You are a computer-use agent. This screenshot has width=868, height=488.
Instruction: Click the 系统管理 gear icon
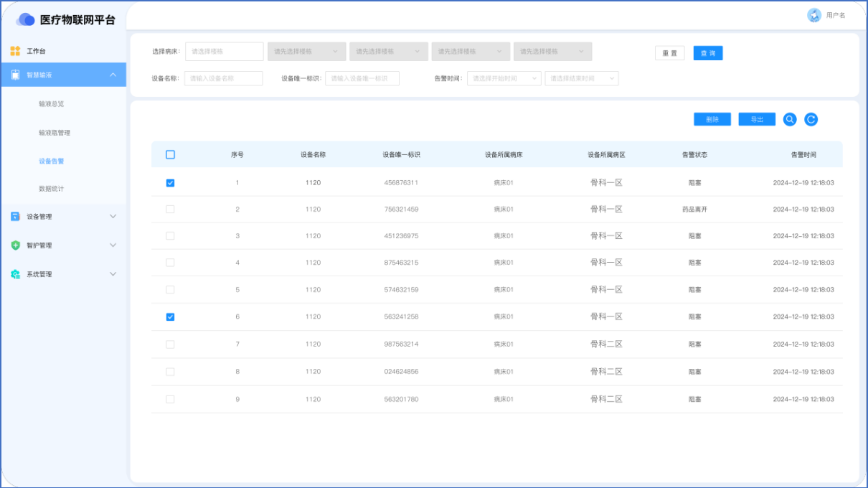point(15,274)
